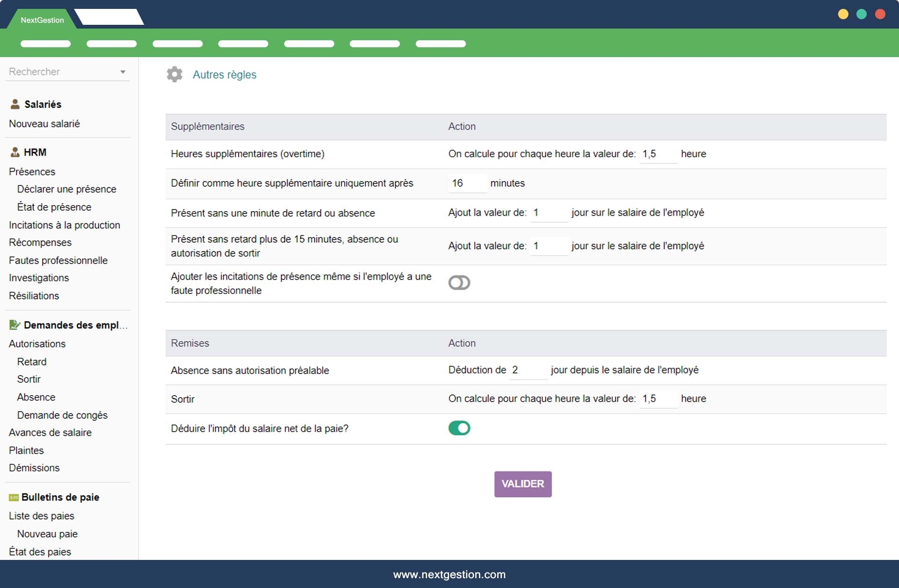Open Liste des paies
899x588 pixels.
coord(42,516)
